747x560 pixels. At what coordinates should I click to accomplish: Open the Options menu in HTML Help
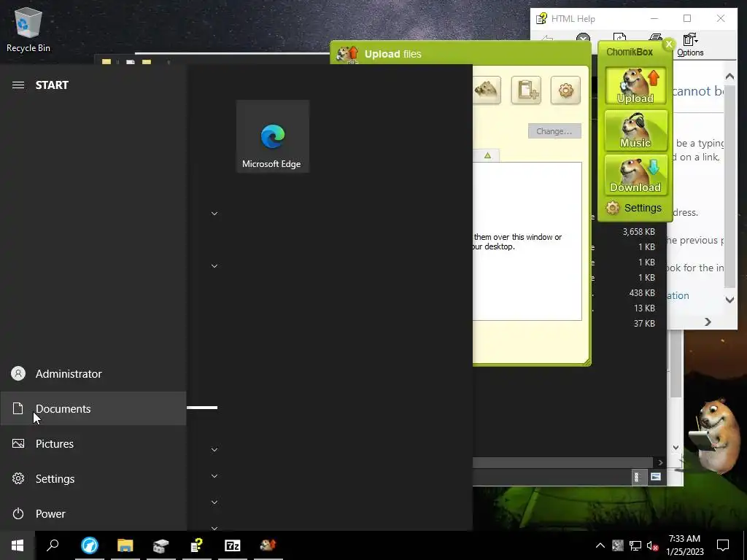click(x=690, y=45)
